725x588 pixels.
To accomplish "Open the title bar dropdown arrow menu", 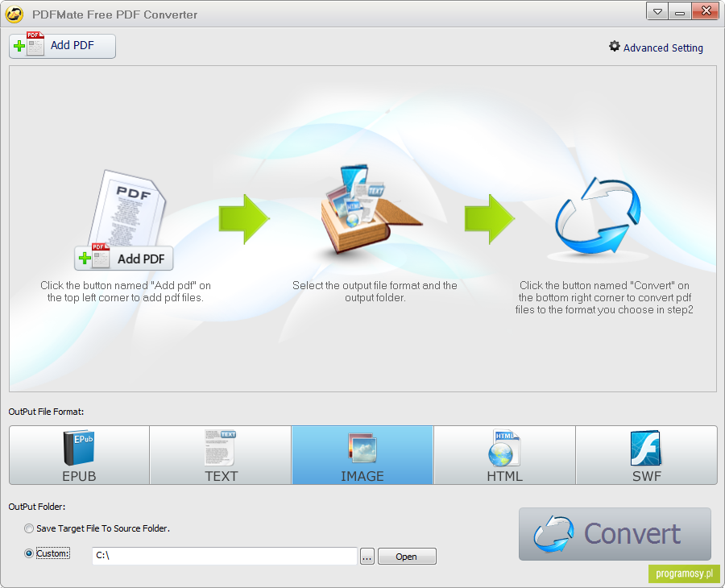I will point(657,11).
